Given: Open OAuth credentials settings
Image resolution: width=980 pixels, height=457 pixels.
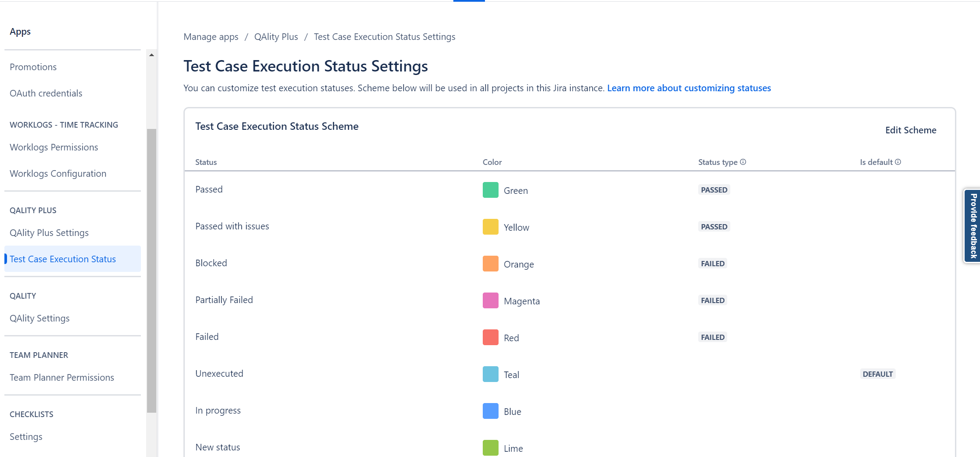Looking at the screenshot, I should [x=46, y=93].
